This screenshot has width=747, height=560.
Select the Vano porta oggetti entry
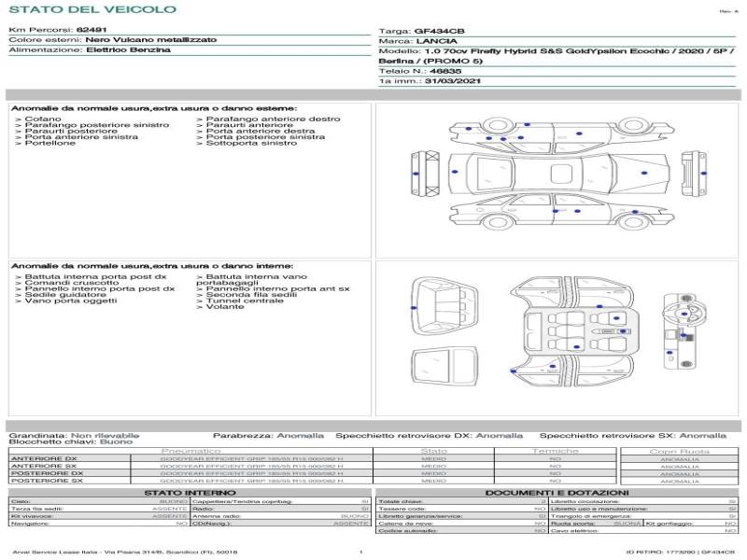coord(66,301)
